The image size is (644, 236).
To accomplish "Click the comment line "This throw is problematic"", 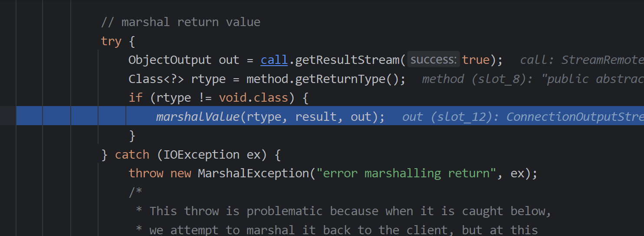I will (x=343, y=211).
